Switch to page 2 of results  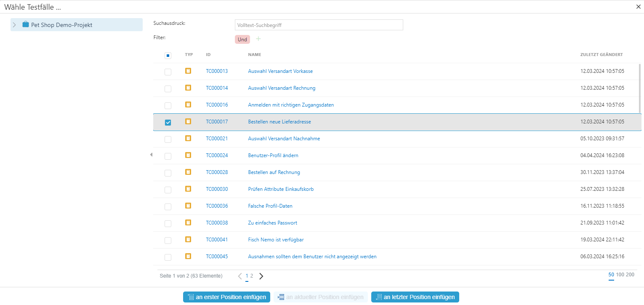252,276
